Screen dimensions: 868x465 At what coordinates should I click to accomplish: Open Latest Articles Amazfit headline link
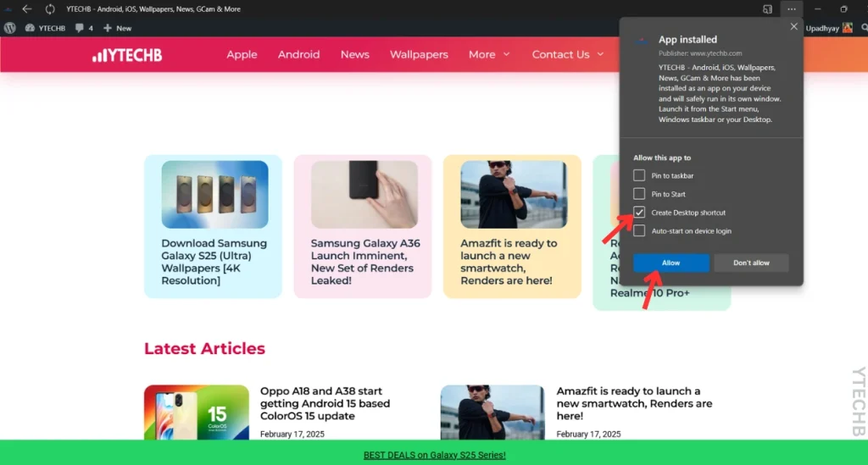coord(634,403)
